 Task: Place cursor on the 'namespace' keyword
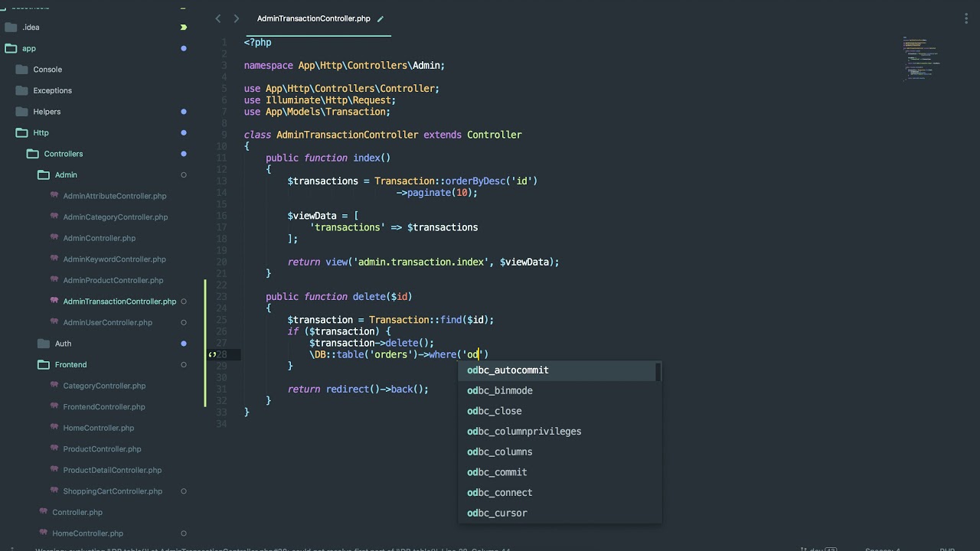click(268, 66)
